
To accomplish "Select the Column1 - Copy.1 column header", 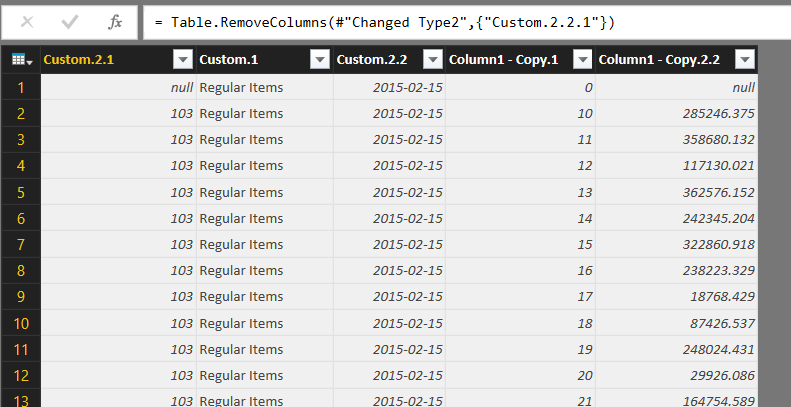I will 505,61.
